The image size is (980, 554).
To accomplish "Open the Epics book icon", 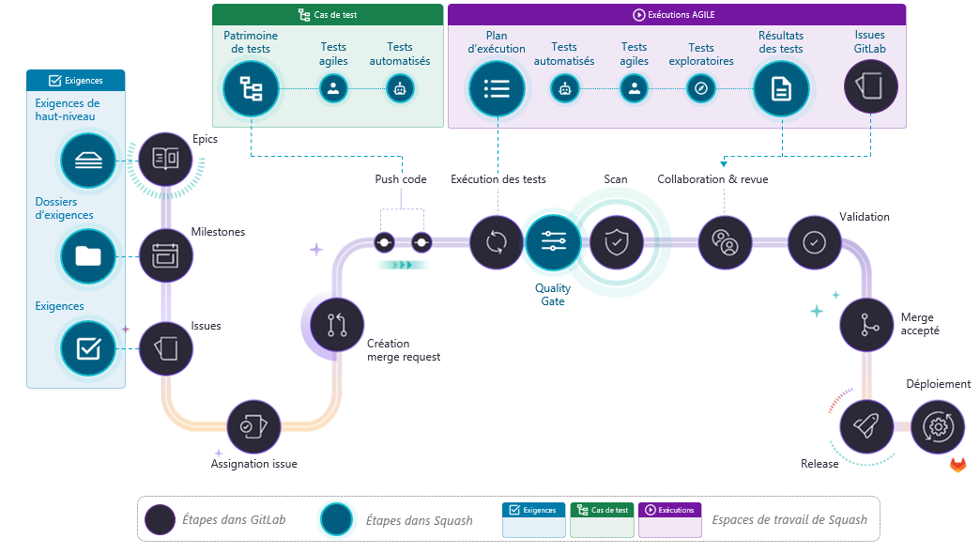I will pos(165,160).
